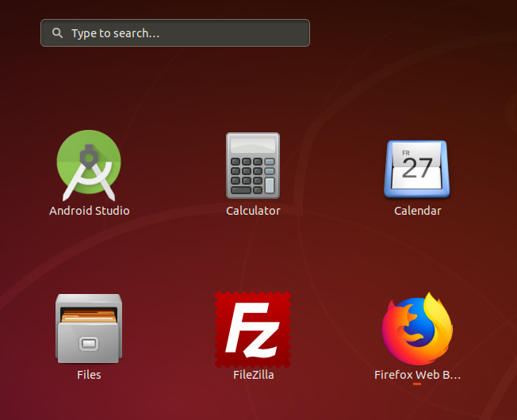Click the Calculator label text

253,211
